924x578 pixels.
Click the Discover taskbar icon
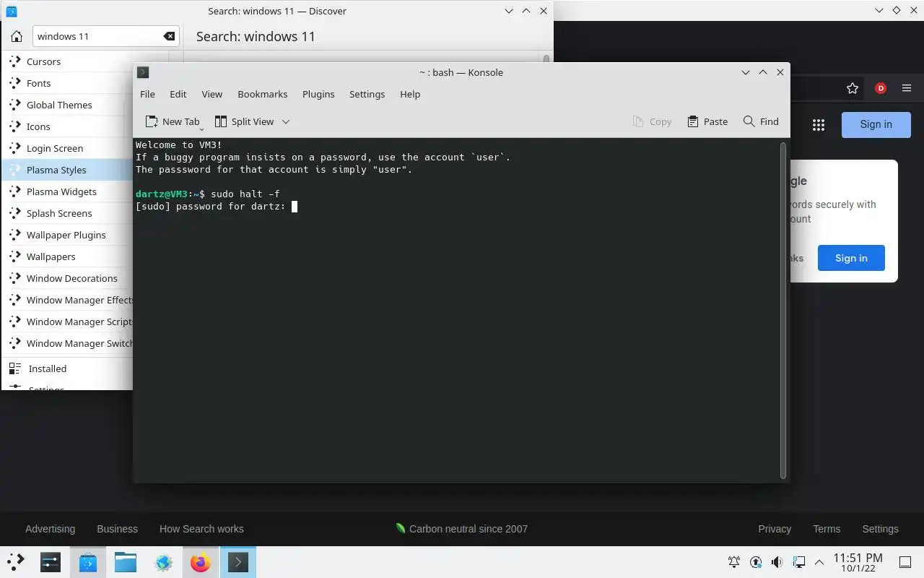(88, 562)
